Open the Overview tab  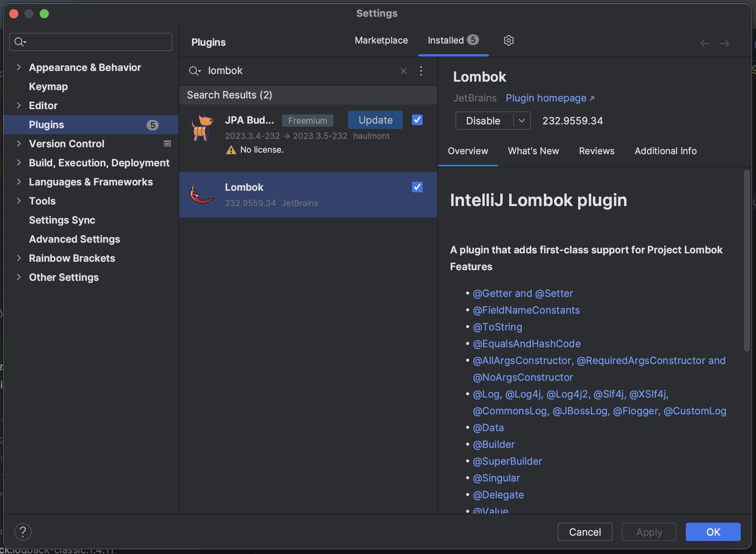(x=468, y=151)
